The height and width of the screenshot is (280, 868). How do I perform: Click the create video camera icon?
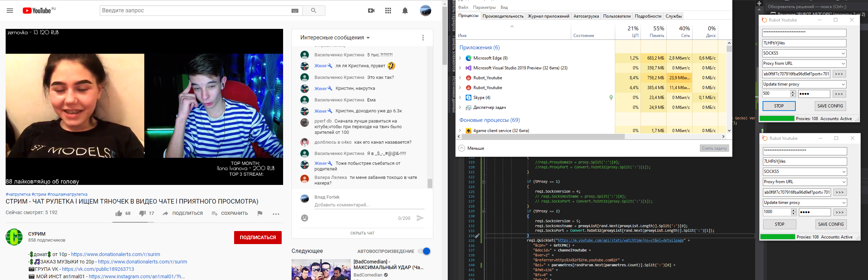click(x=371, y=11)
